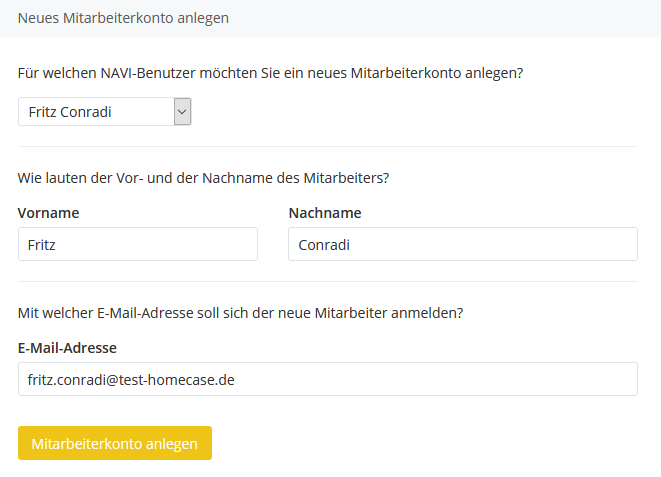Click the divider line above the email question
This screenshot has width=661, height=477.
tap(328, 281)
